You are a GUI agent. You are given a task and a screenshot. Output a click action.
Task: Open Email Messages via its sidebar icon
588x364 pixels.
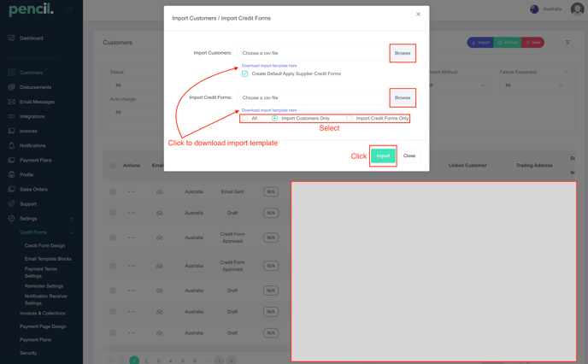[11, 102]
